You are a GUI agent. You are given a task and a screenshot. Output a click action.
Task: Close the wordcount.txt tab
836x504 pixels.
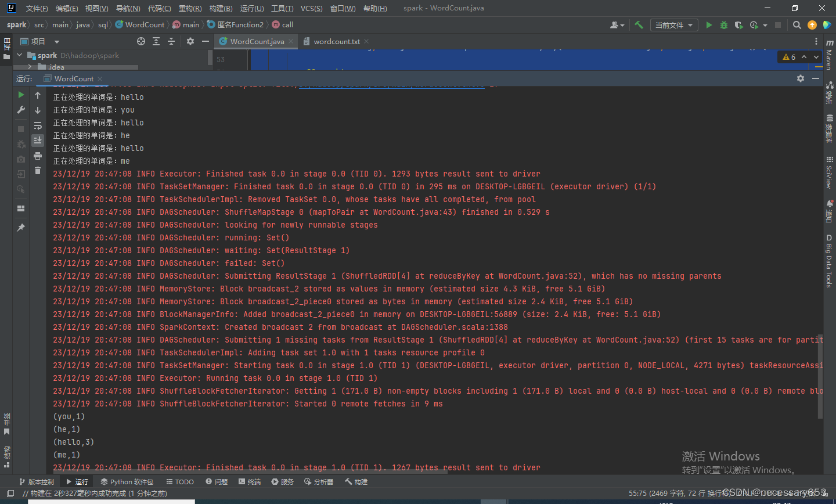(x=366, y=41)
